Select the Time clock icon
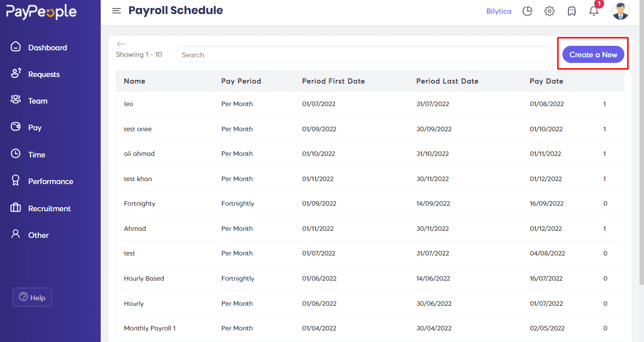 point(15,154)
